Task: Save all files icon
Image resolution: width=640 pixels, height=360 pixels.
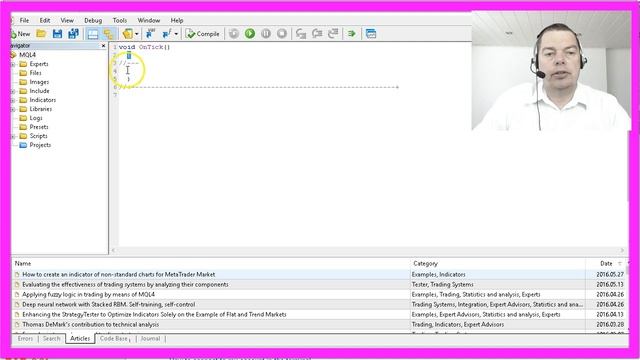Action: [x=73, y=34]
